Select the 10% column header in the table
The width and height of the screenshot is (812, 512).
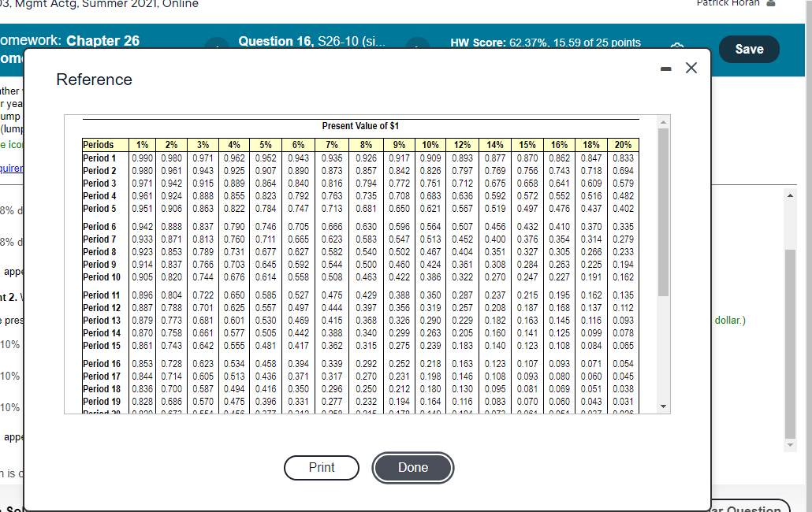click(431, 144)
